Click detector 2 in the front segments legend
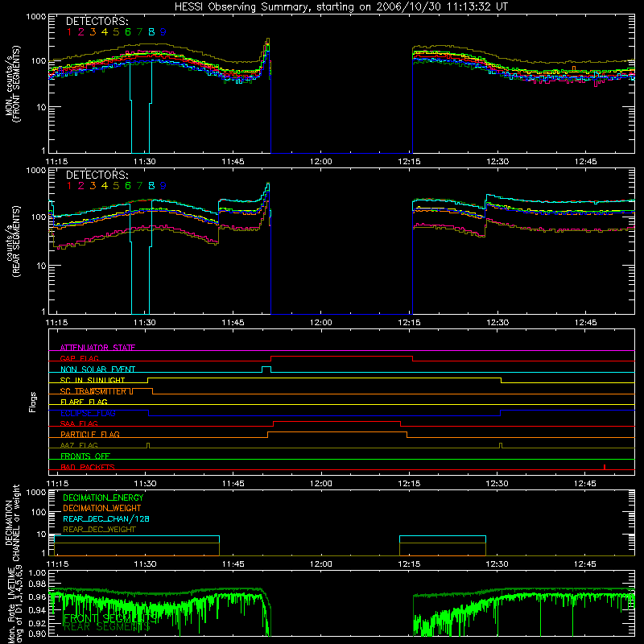This screenshot has height=644, width=644. 81,32
